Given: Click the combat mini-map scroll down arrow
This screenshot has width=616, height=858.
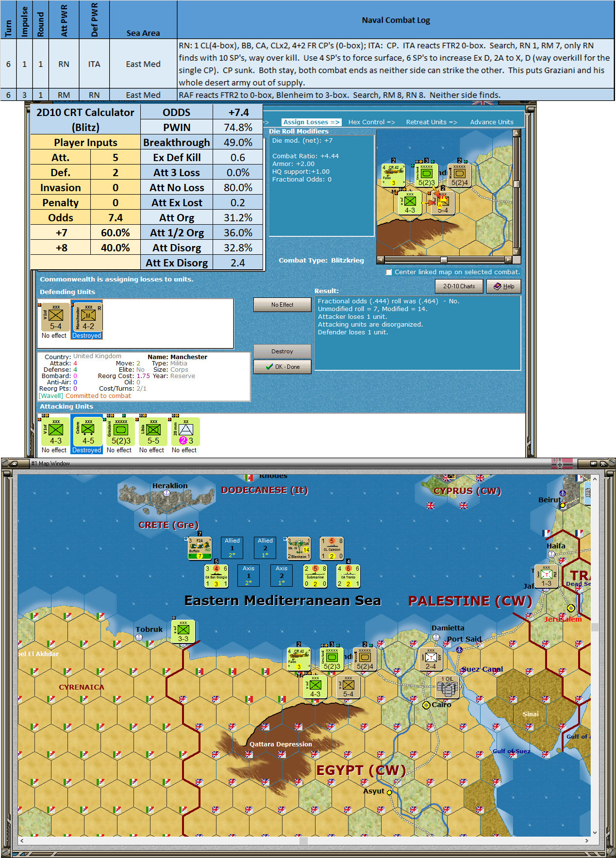Looking at the screenshot, I should click(x=516, y=252).
